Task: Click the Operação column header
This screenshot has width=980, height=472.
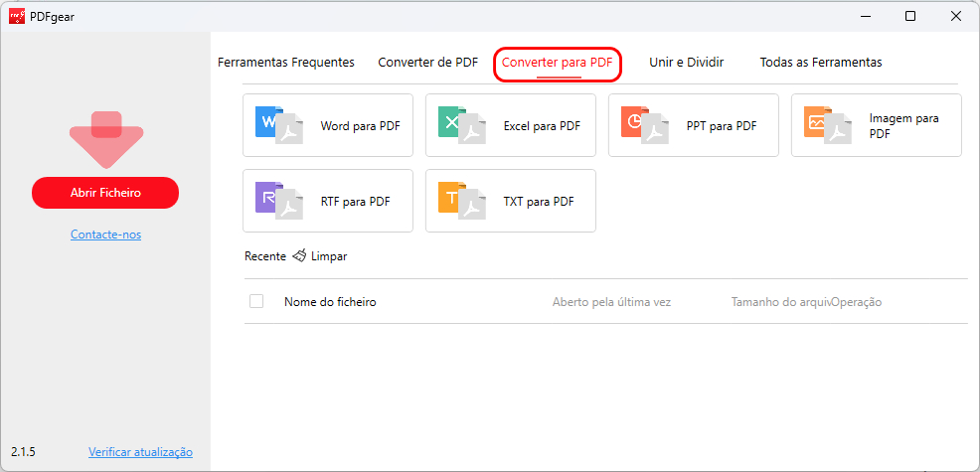Action: click(856, 302)
